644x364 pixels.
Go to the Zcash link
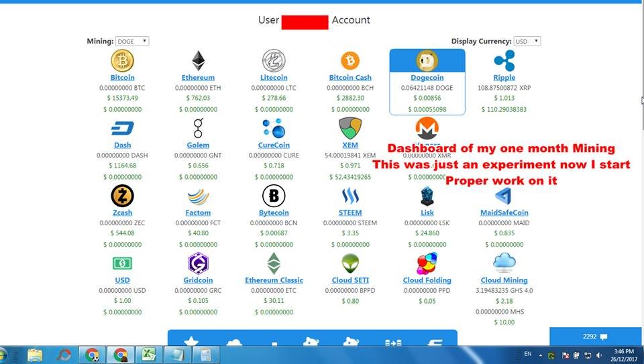(122, 213)
